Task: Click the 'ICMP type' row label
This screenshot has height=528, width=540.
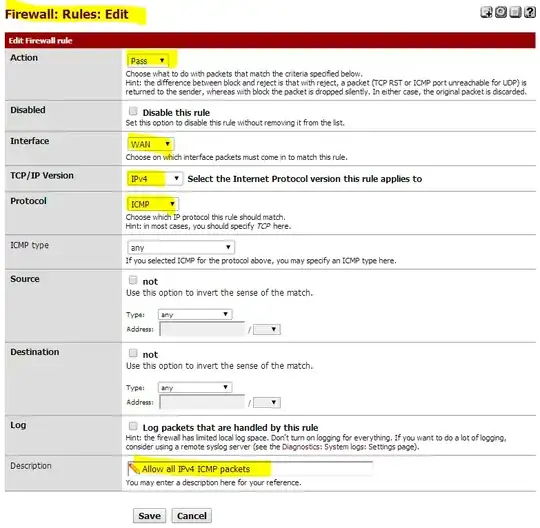Action: (x=30, y=245)
